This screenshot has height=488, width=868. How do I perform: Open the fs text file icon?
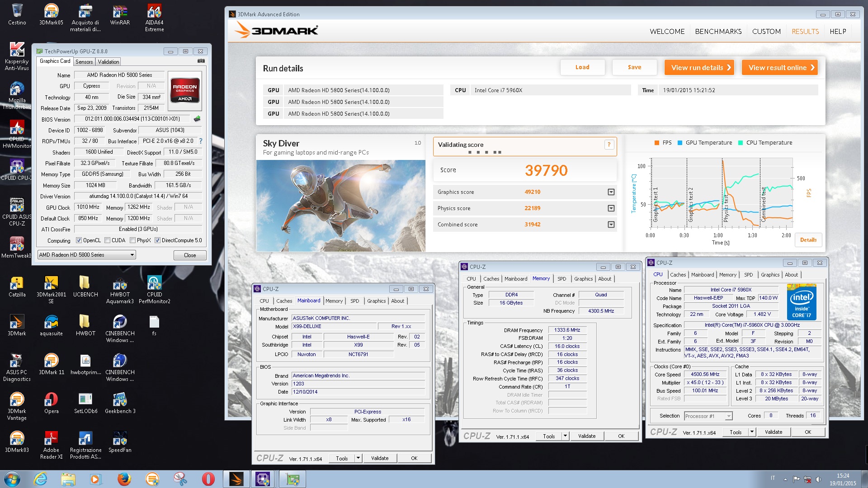[154, 325]
